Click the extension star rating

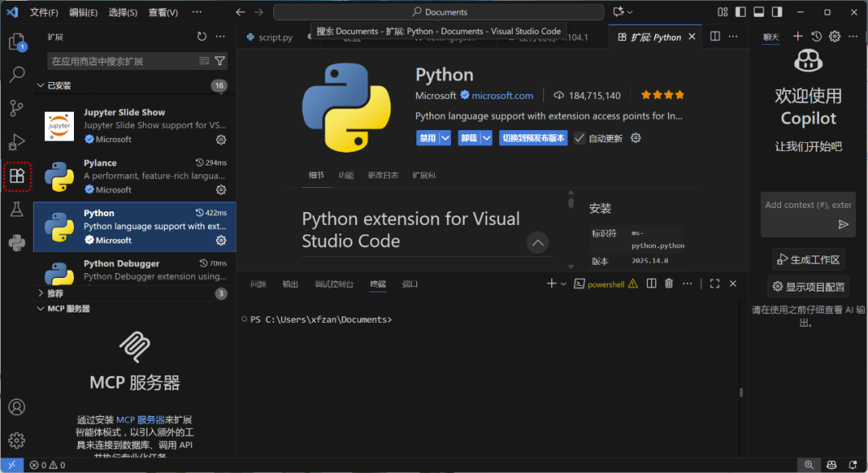coord(662,95)
